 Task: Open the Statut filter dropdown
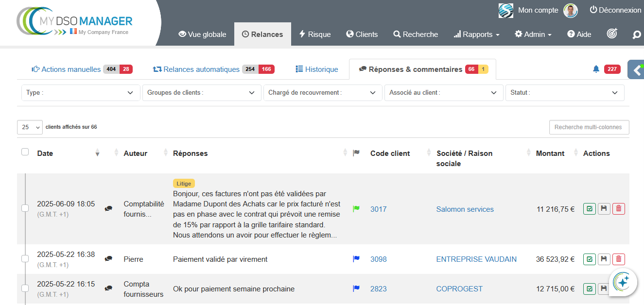point(564,93)
